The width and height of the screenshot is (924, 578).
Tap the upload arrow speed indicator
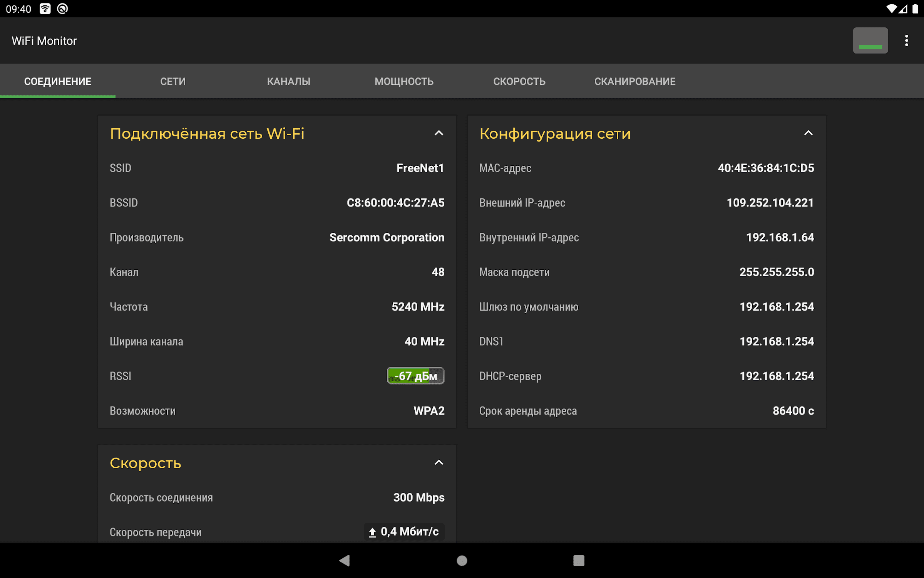point(372,532)
